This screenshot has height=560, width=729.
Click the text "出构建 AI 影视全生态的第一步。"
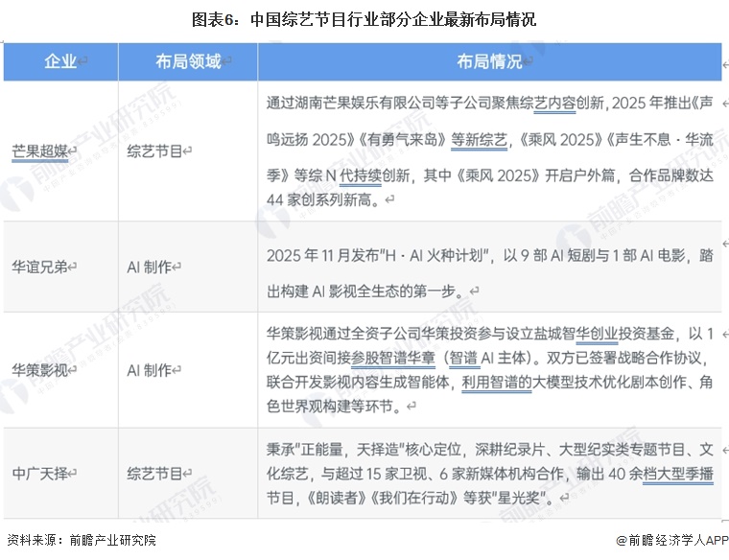pyautogui.click(x=365, y=292)
